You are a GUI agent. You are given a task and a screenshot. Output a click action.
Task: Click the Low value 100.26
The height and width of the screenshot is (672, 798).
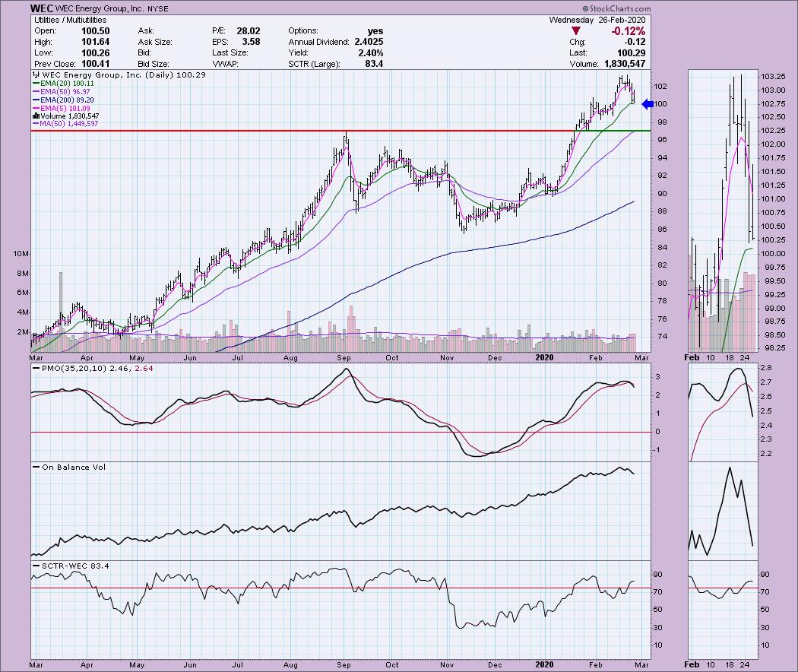pos(96,53)
